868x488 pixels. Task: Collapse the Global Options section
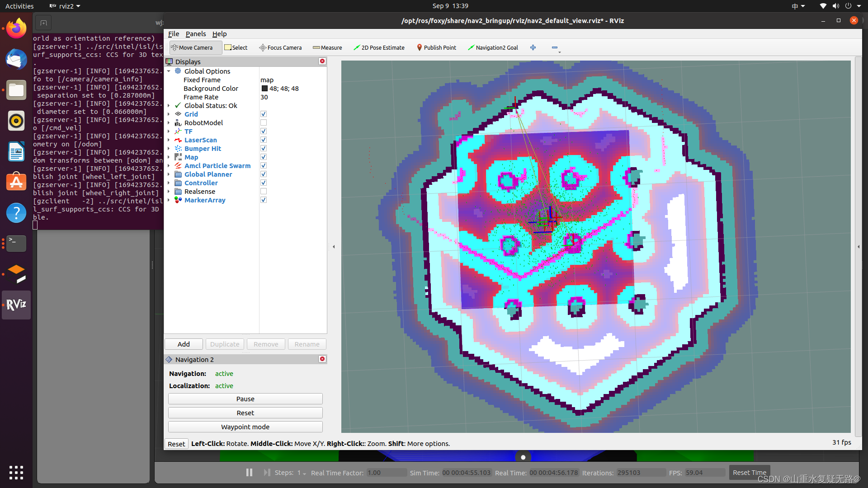pyautogui.click(x=169, y=71)
